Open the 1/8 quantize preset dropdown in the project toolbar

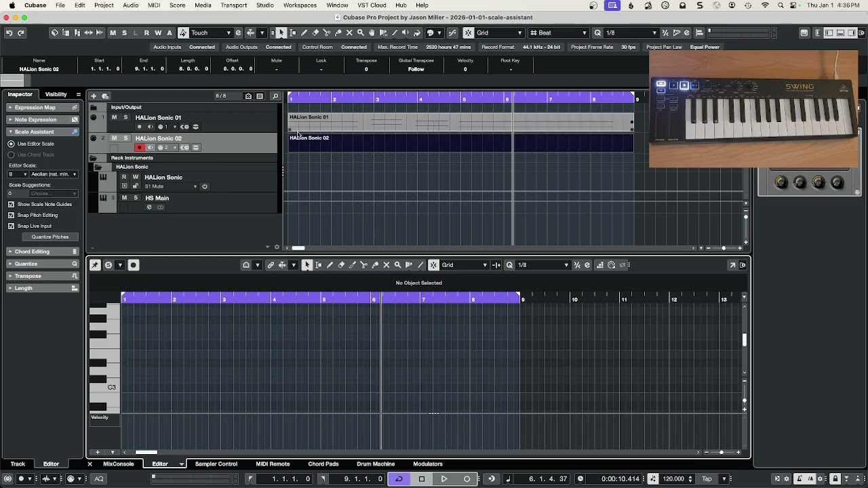tap(631, 33)
